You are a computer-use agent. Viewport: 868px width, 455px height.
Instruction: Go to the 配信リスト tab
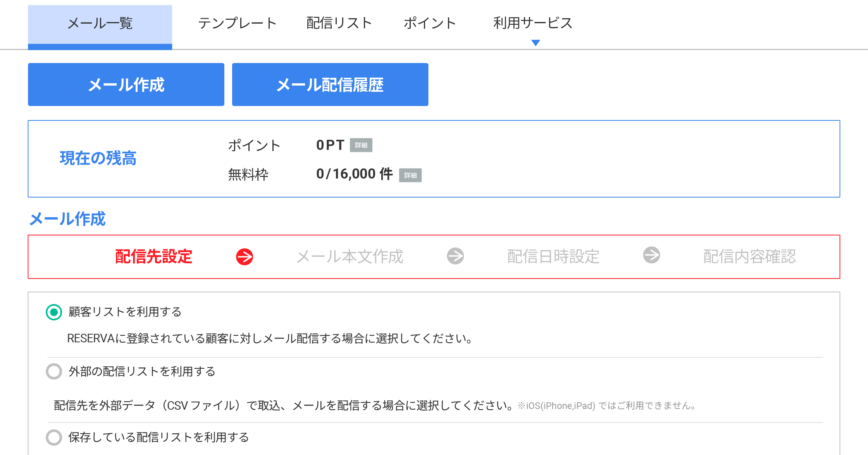(339, 23)
